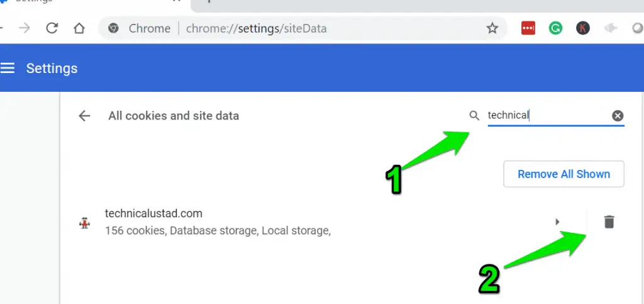Click the Remove All Shown button

pos(563,174)
